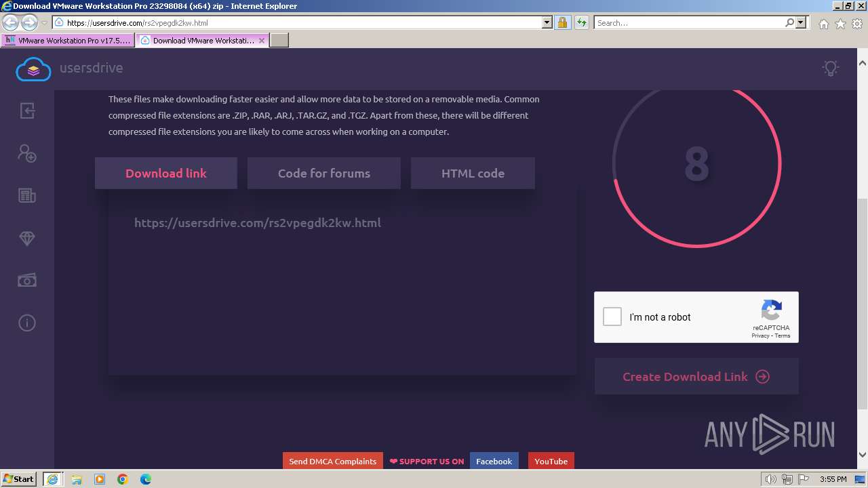Click the volume speaker tray icon
The image size is (868, 488).
pyautogui.click(x=771, y=479)
